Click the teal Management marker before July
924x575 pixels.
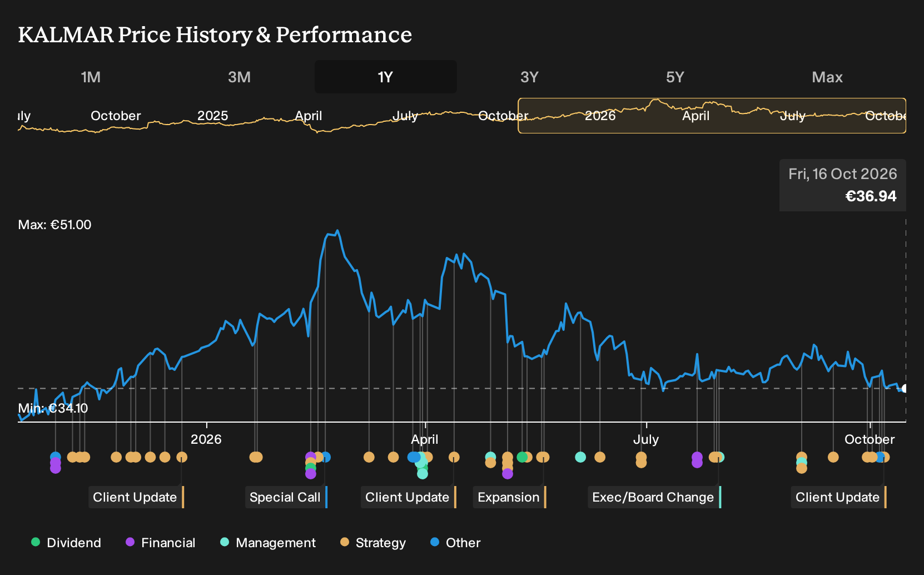(x=580, y=457)
